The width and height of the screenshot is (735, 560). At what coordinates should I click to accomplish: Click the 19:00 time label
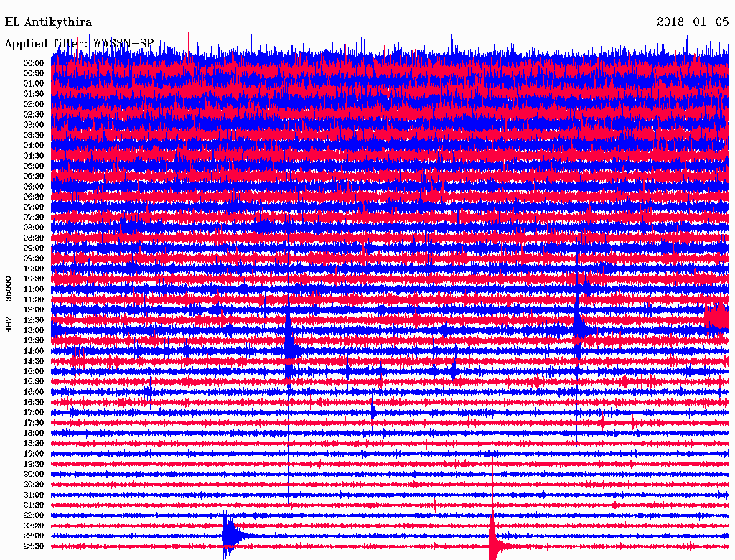[34, 454]
